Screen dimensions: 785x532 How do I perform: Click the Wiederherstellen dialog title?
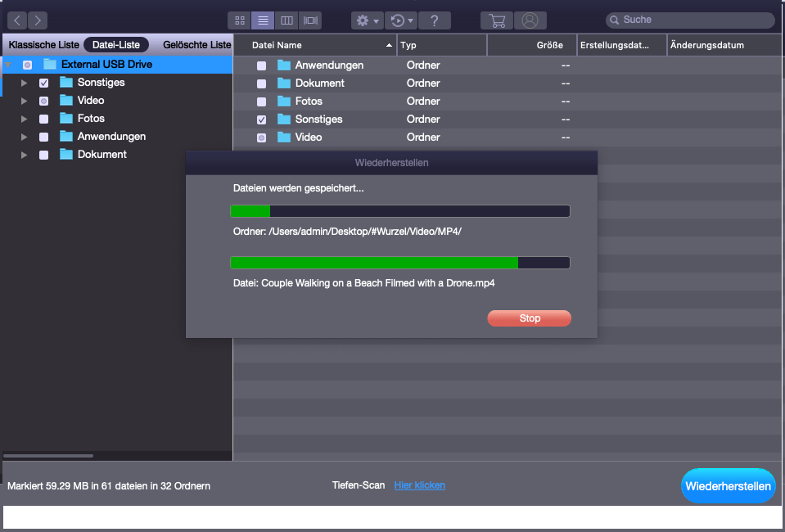[391, 163]
